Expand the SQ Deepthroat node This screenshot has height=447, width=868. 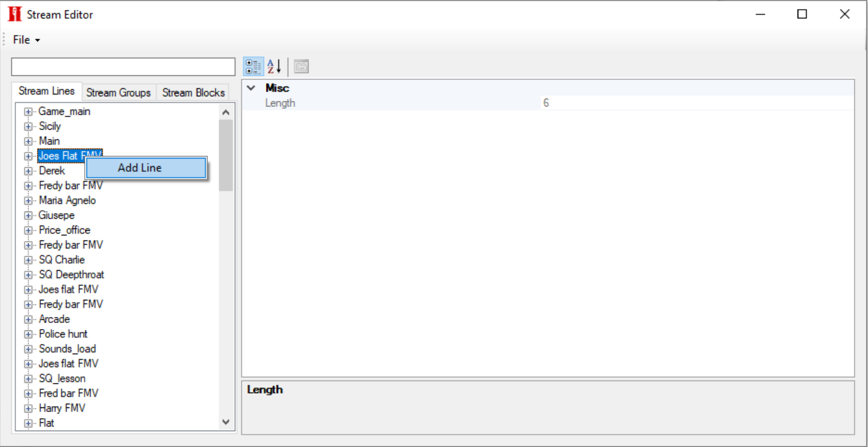click(x=28, y=275)
